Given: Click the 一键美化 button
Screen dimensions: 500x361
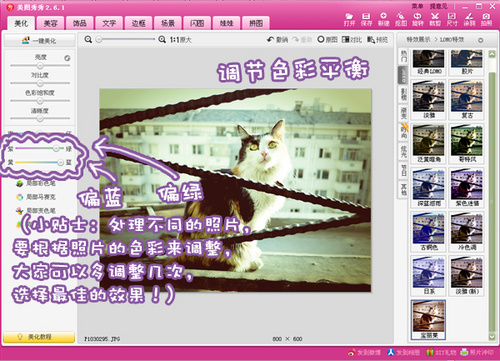Looking at the screenshot, I should 39,41.
